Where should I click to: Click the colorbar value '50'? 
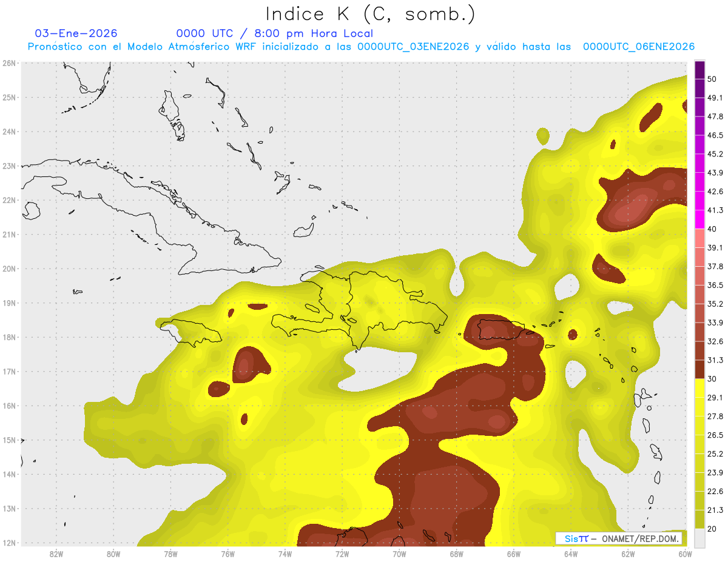(x=712, y=79)
